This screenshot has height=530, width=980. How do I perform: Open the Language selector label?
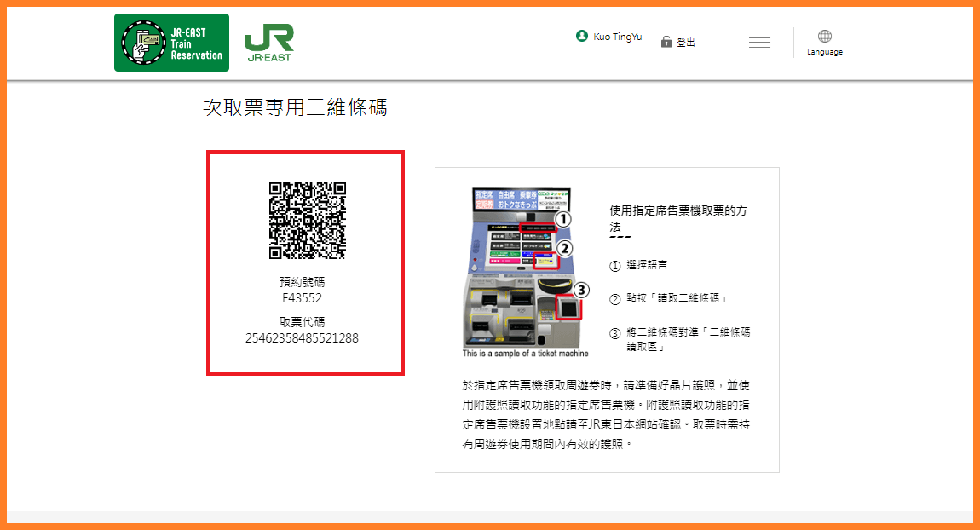pyautogui.click(x=824, y=52)
